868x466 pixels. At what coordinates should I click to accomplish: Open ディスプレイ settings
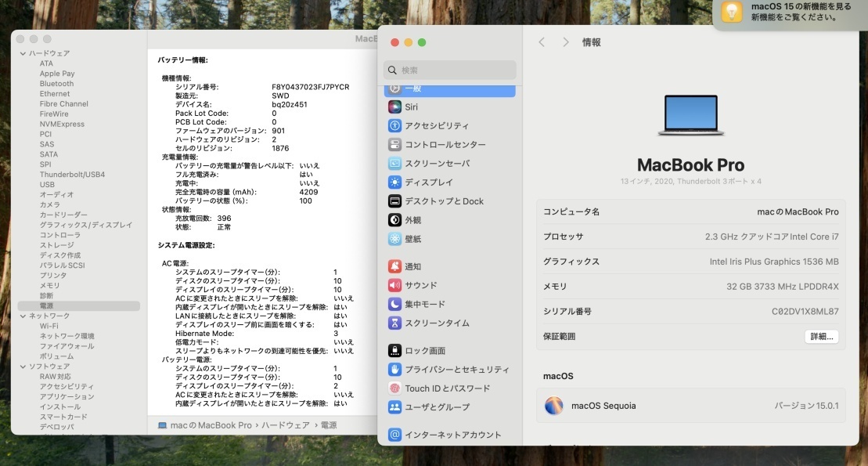pyautogui.click(x=428, y=182)
